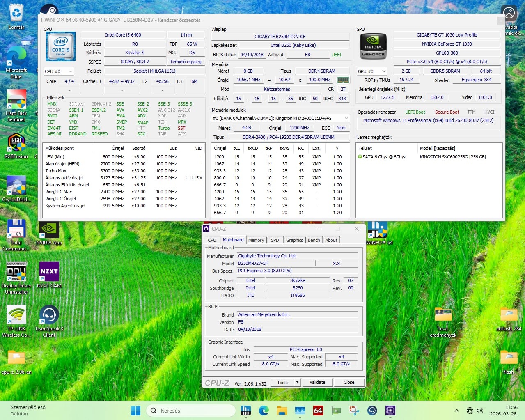
Task: Click the network globe icon in the tray
Action: click(x=470, y=411)
